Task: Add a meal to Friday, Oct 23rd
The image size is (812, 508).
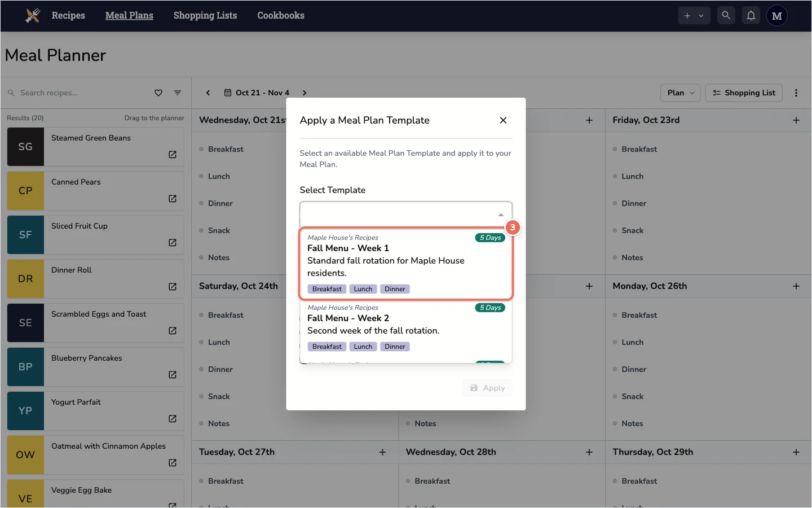Action: 796,120
